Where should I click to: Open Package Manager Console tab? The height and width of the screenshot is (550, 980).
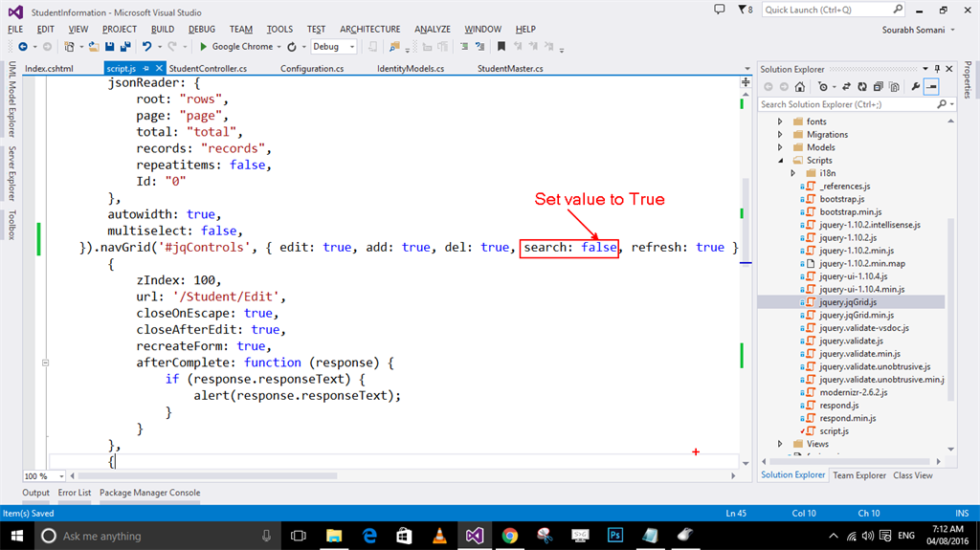coord(150,493)
